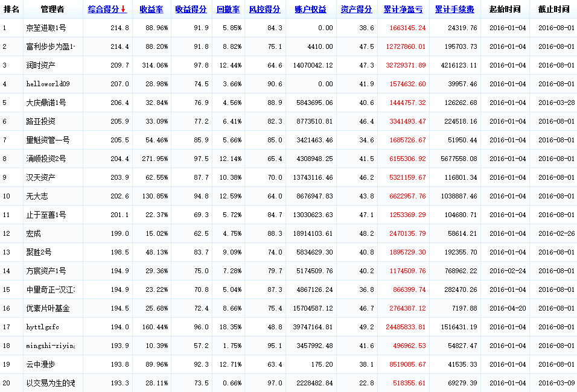Select account equity 14070042.12
The width and height of the screenshot is (577, 392).
click(x=313, y=66)
